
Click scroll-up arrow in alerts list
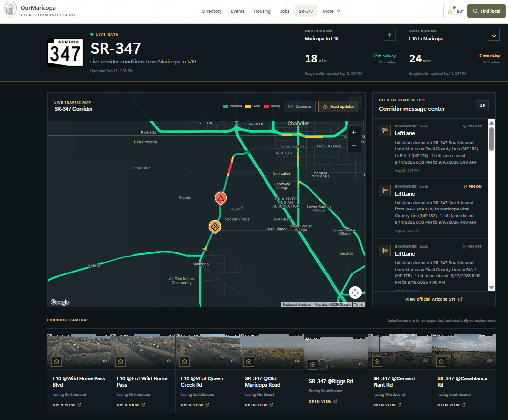point(491,123)
